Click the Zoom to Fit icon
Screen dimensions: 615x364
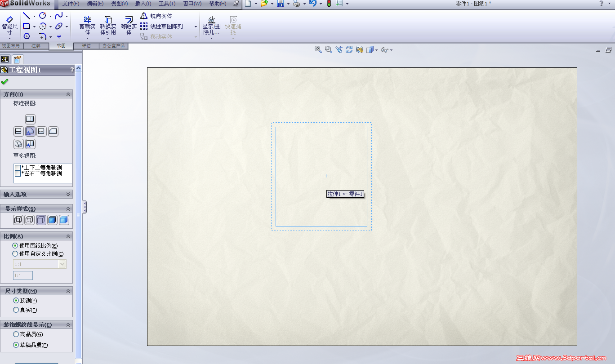[318, 49]
